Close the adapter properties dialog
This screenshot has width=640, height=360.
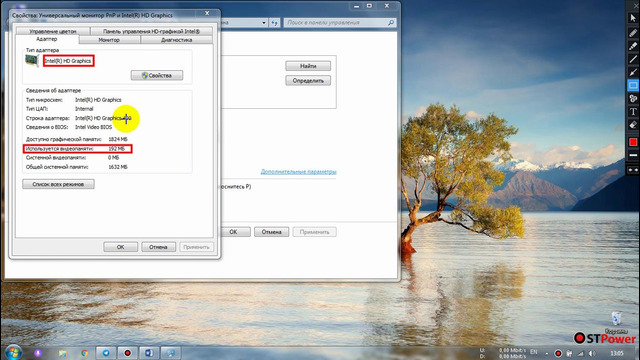coord(207,13)
